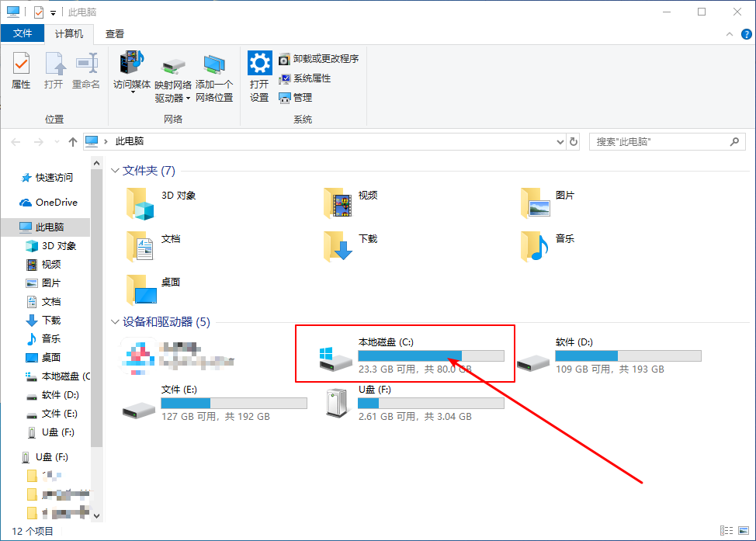Click sidebar scrollbar down arrow

[x=96, y=515]
